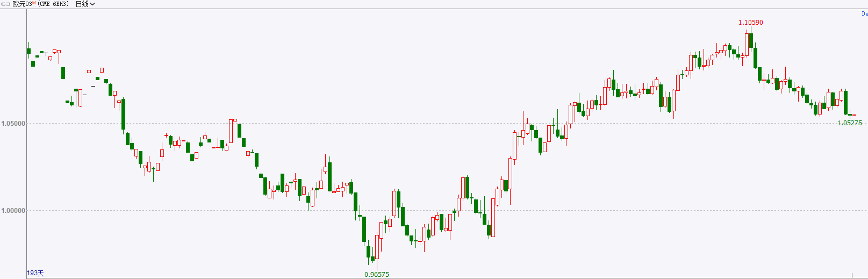Select the first green candle at chart's left edge
The width and height of the screenshot is (868, 279).
coord(29,51)
